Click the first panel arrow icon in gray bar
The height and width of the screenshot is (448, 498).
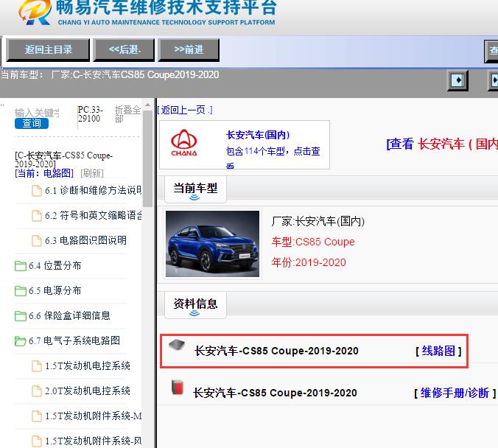point(457,80)
